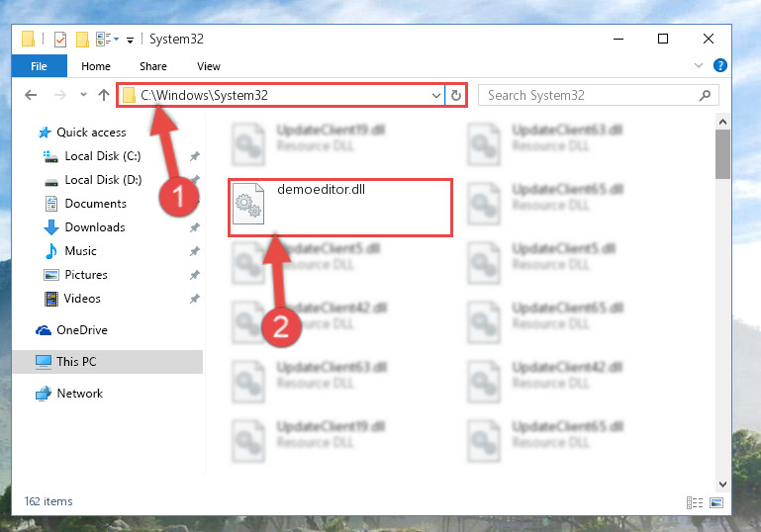This screenshot has height=532, width=761.
Task: Maximize the System32 window
Action: coord(663,39)
